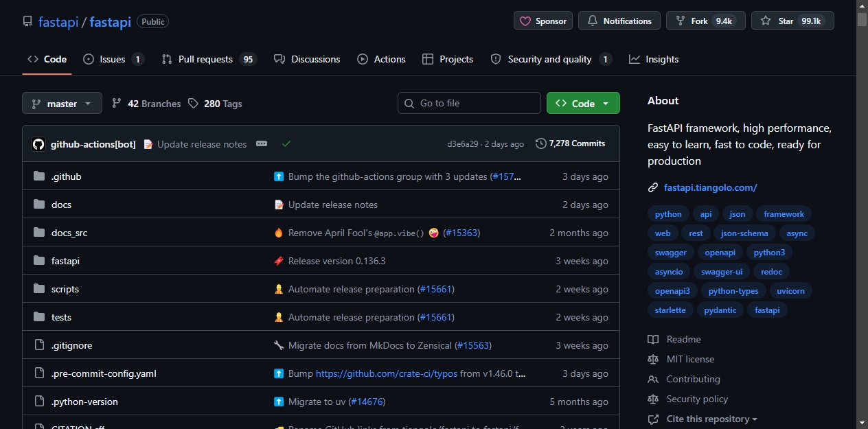Viewport: 868px width, 429px height.
Task: View the Insights tab
Action: tap(654, 59)
